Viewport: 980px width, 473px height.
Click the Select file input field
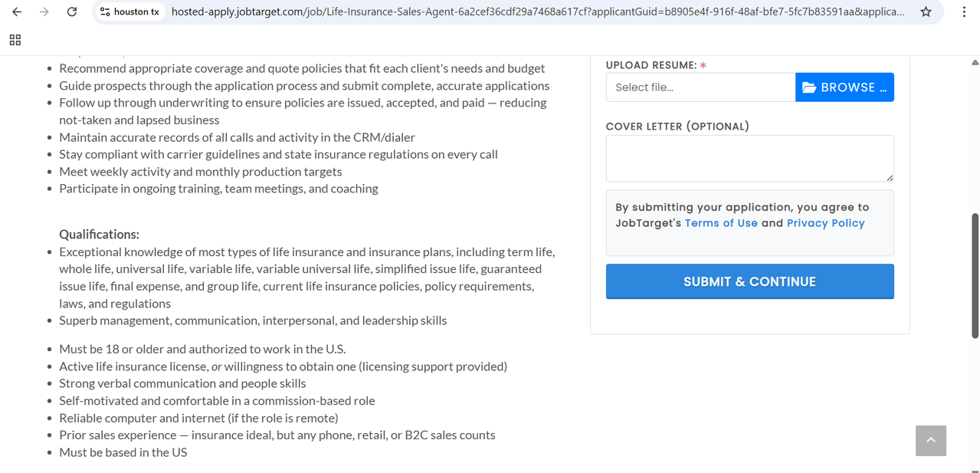pyautogui.click(x=700, y=87)
